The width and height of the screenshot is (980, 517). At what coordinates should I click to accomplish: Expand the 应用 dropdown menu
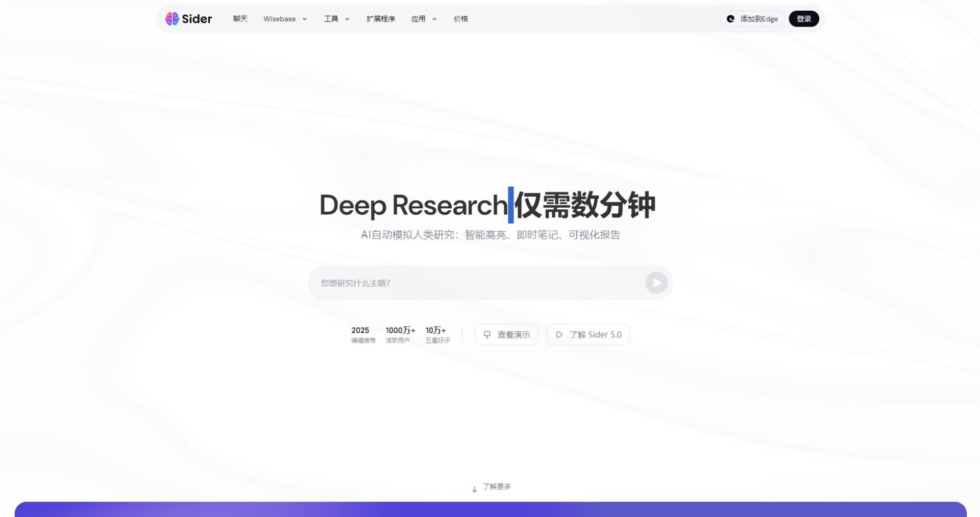pos(424,19)
